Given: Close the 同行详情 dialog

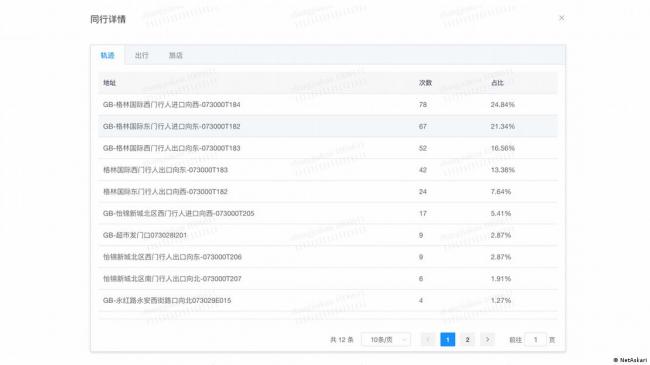Looking at the screenshot, I should tap(561, 18).
